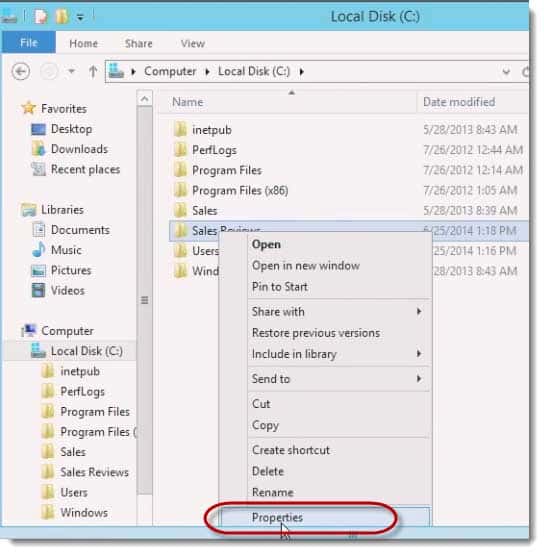
Task: Open the View ribbon tab
Action: tap(193, 43)
